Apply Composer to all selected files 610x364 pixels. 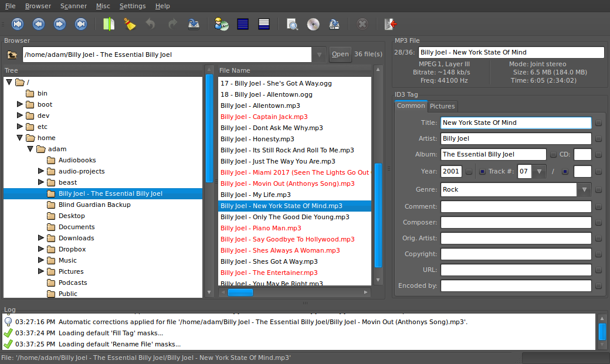coord(598,223)
